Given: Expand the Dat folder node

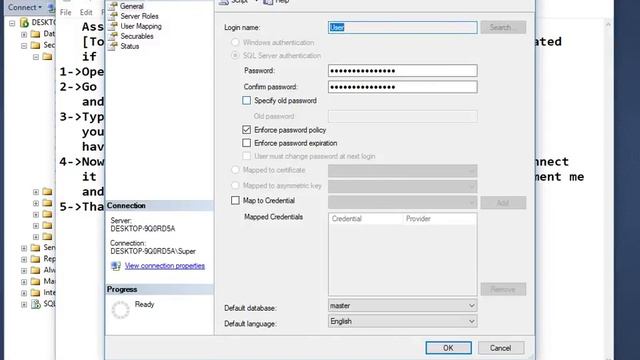Looking at the screenshot, I should 24,34.
